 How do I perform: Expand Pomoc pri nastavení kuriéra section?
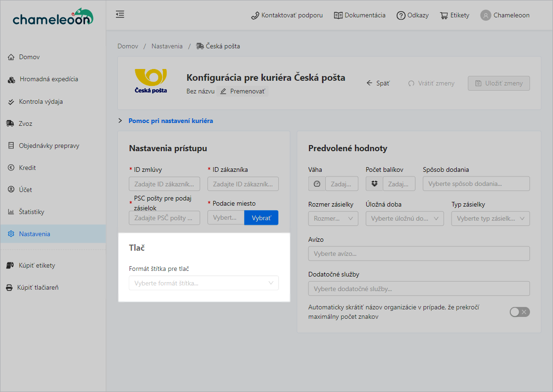click(x=170, y=121)
